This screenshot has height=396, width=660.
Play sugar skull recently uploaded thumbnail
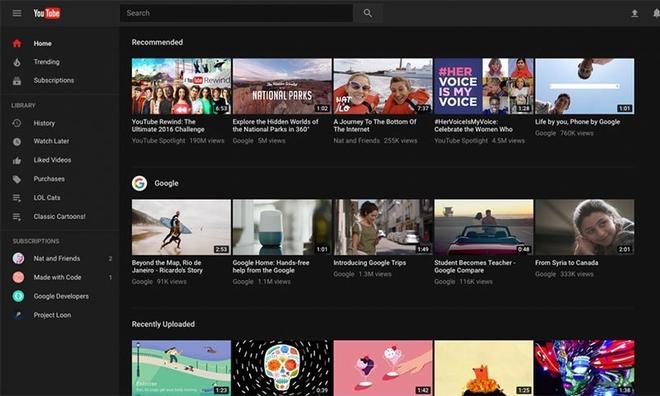[x=282, y=368]
